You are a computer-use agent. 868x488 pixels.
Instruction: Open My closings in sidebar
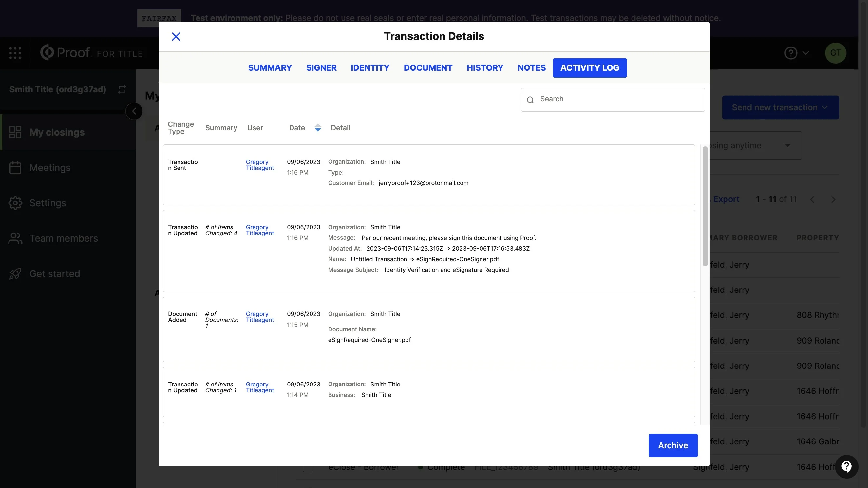pyautogui.click(x=68, y=132)
